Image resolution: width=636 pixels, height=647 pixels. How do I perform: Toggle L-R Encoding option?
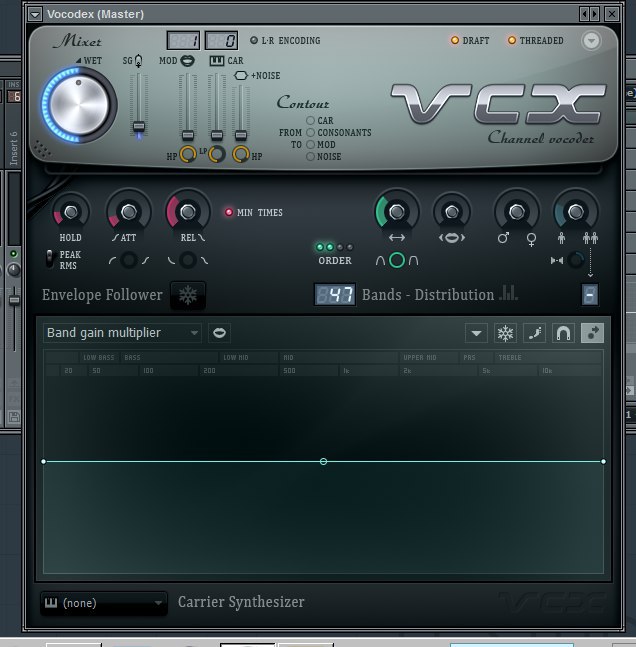click(254, 40)
